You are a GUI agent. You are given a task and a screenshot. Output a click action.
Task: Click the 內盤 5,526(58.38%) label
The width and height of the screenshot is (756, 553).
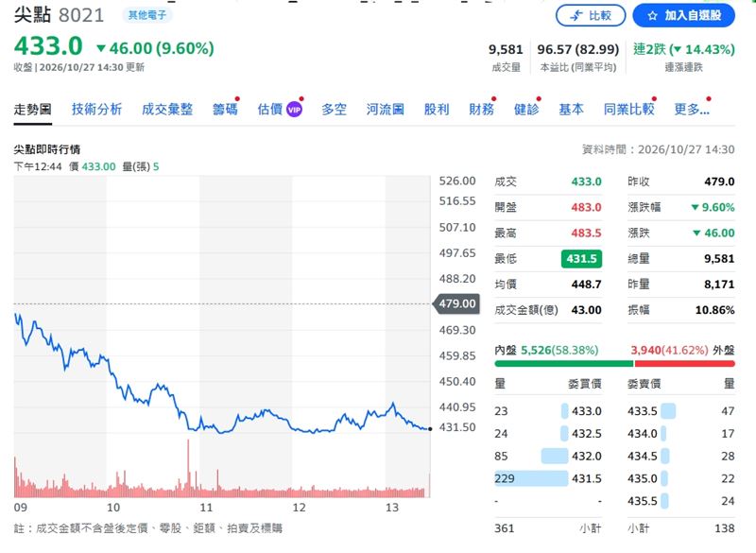click(547, 350)
